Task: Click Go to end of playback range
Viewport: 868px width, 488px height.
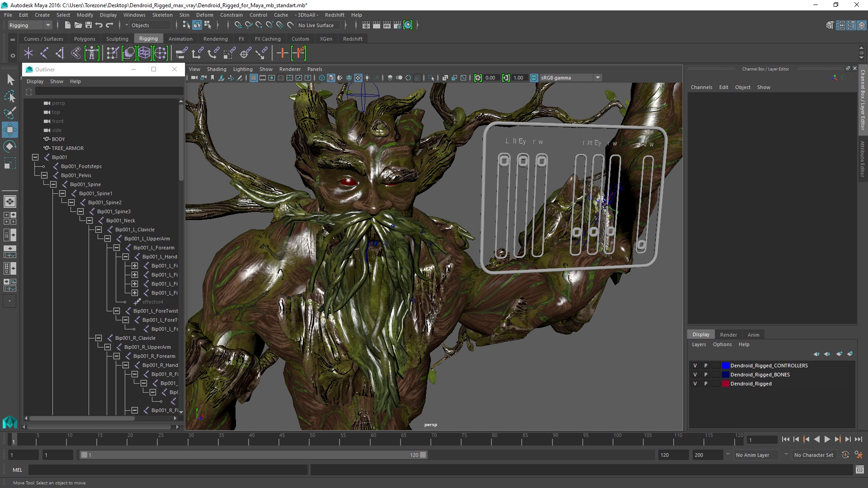Action: tap(858, 439)
